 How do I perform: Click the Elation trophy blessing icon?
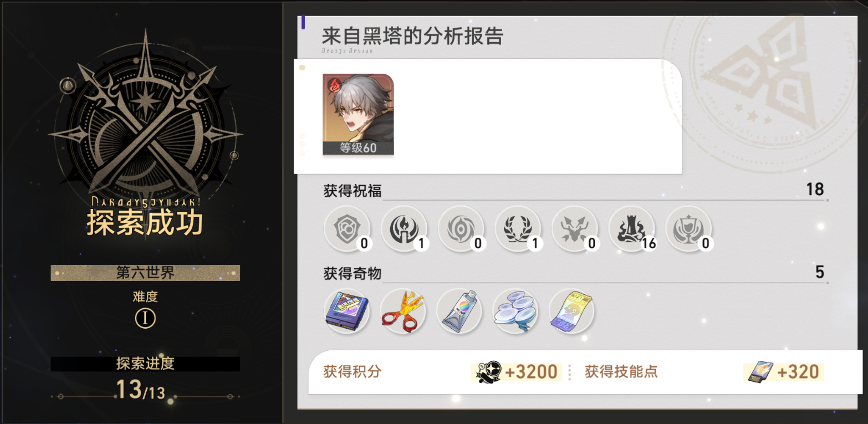[x=689, y=228]
